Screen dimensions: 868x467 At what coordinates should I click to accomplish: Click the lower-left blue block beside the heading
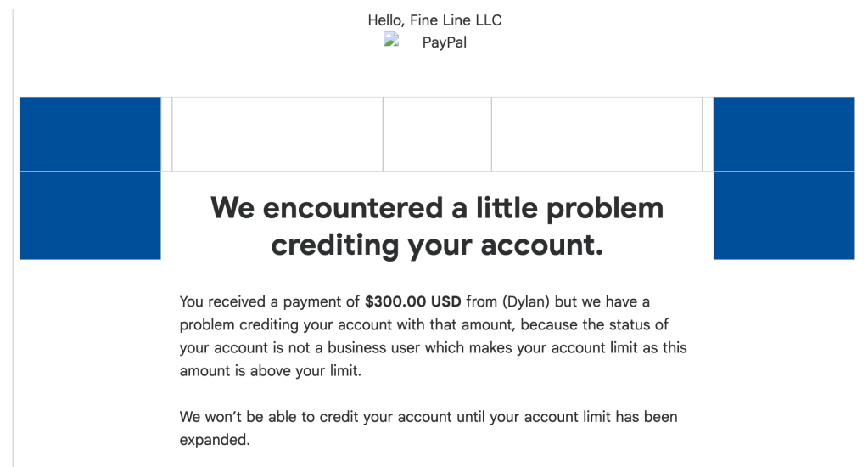[x=90, y=216]
